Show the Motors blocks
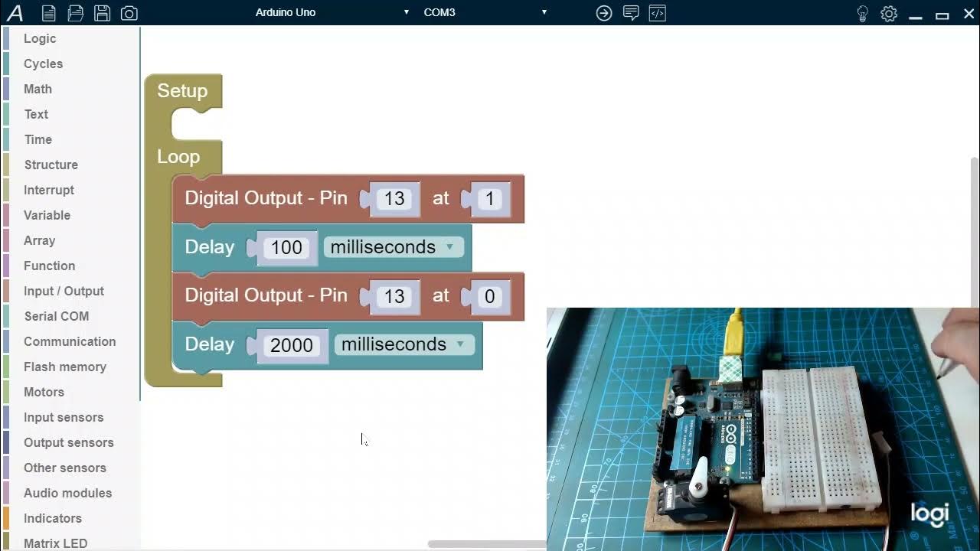Image resolution: width=980 pixels, height=551 pixels. (44, 392)
